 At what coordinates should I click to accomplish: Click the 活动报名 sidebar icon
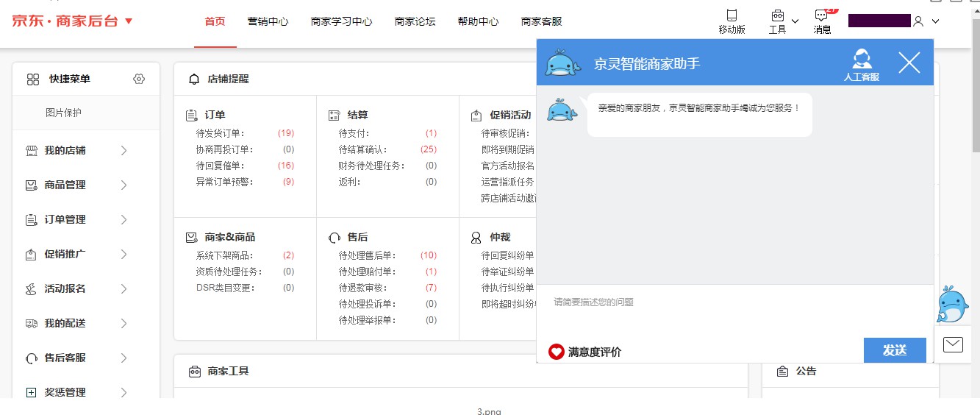point(31,288)
